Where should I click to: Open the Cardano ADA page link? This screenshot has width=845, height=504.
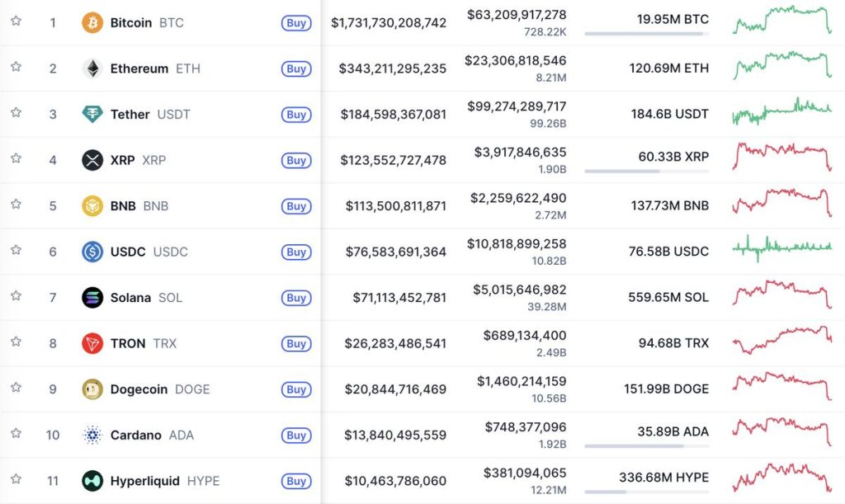135,435
